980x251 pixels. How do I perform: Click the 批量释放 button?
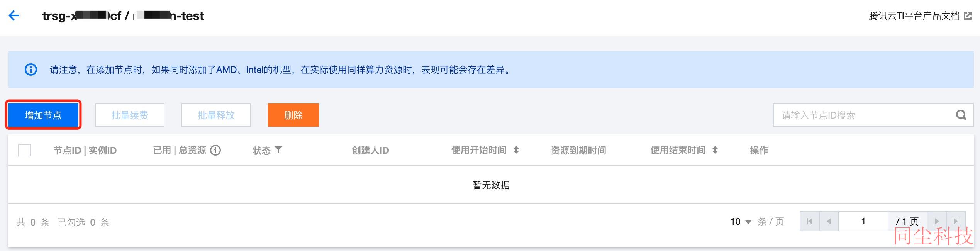coord(216,115)
